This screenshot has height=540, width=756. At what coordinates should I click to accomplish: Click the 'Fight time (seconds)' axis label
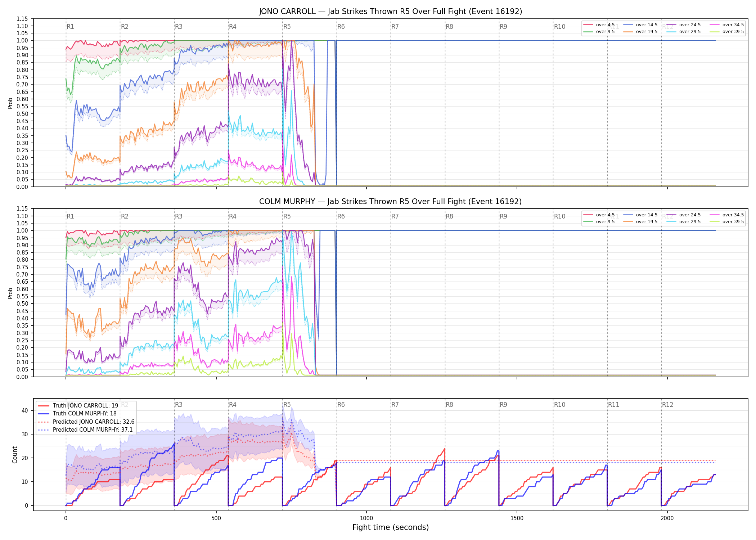(391, 527)
